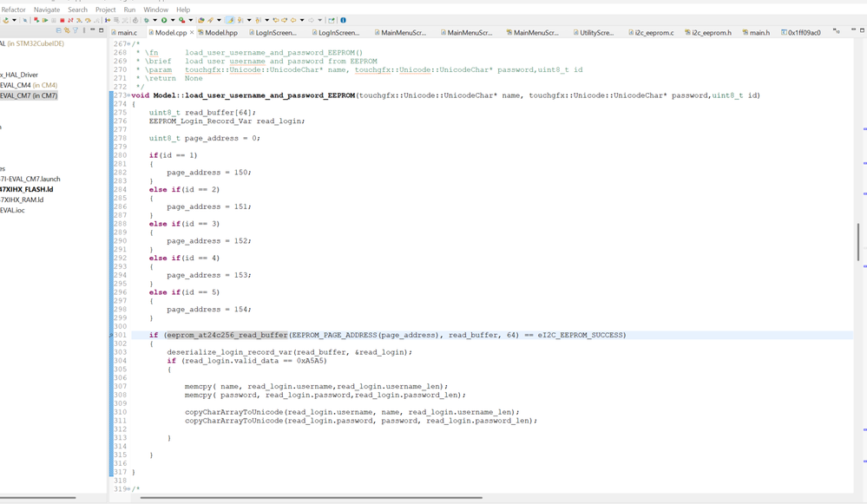Viewport: 867px width, 504px height.
Task: Click the filter funnel icon in project explorer
Action: click(76, 31)
